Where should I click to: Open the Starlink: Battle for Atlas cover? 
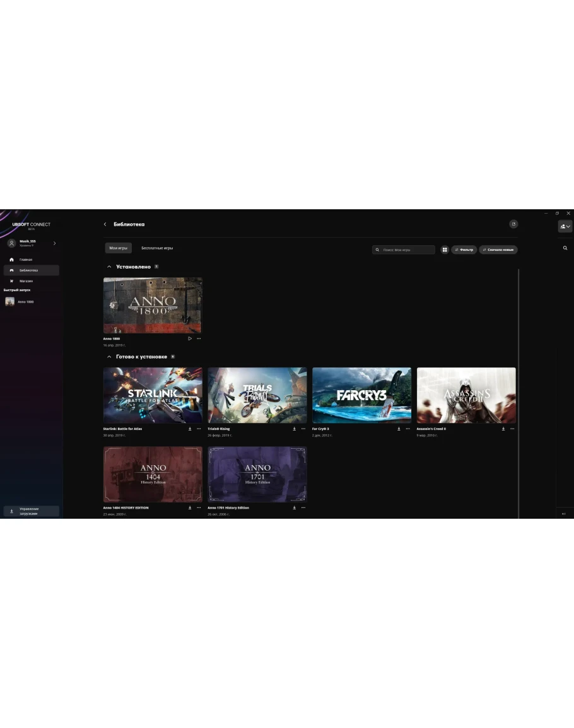153,396
